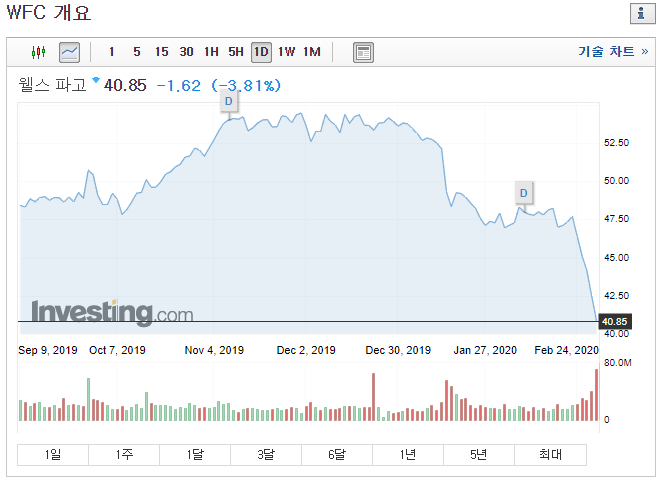Click the 40.85 current price label on axis

(x=615, y=322)
